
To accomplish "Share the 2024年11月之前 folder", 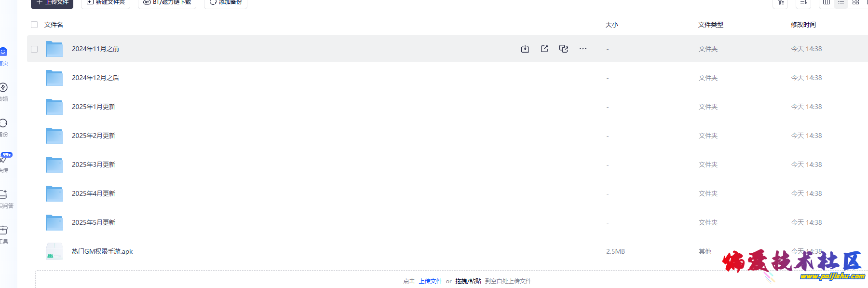I will coord(544,49).
